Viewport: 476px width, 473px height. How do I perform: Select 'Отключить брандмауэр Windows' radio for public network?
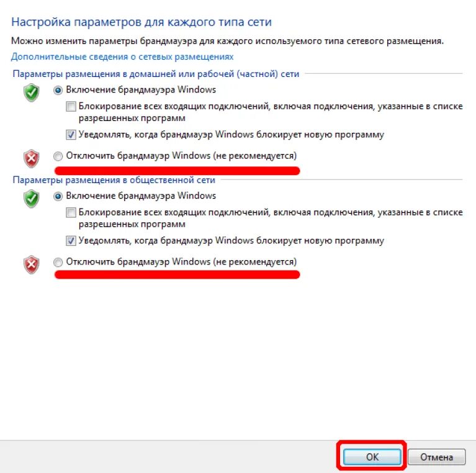(x=58, y=263)
